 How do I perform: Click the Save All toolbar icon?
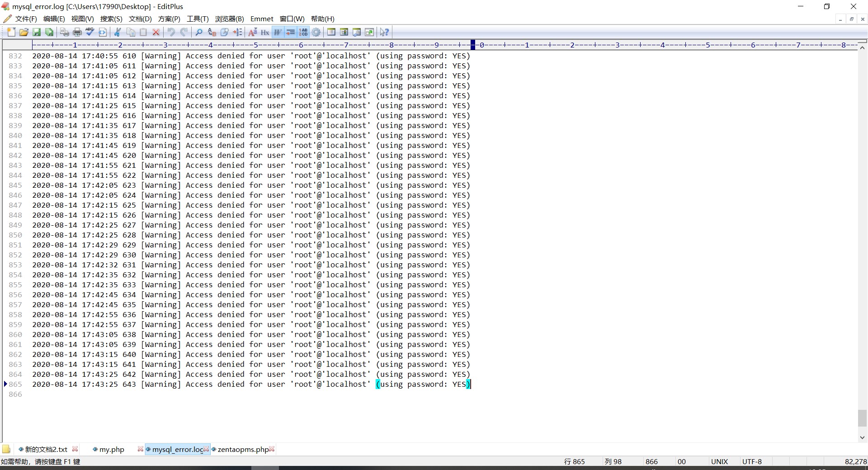pos(49,32)
